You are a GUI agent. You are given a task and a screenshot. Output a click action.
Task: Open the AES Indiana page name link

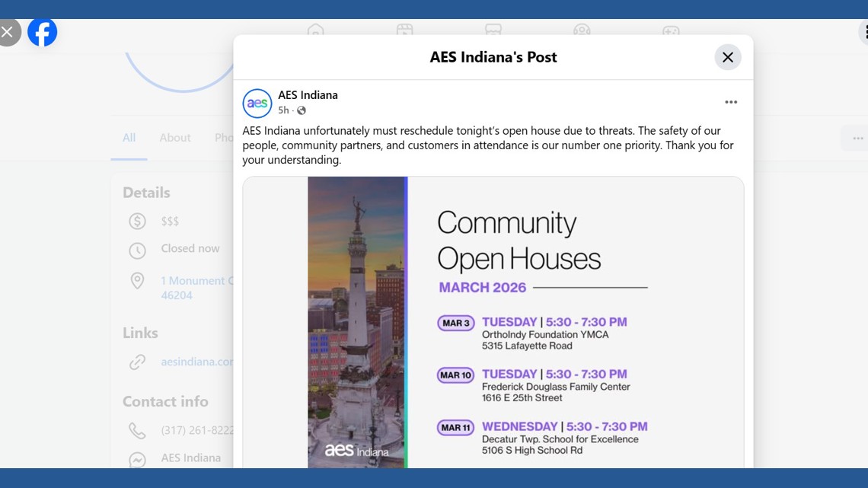point(308,95)
